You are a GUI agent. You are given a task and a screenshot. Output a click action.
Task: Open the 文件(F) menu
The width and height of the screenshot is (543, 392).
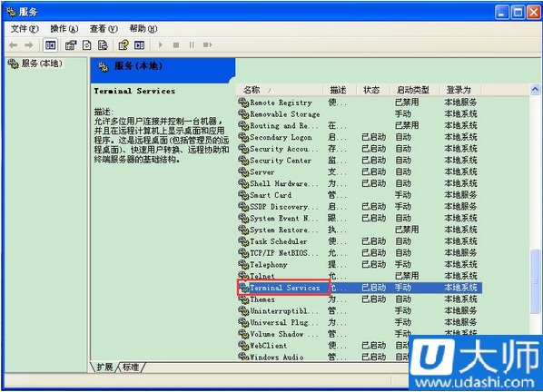tap(25, 29)
